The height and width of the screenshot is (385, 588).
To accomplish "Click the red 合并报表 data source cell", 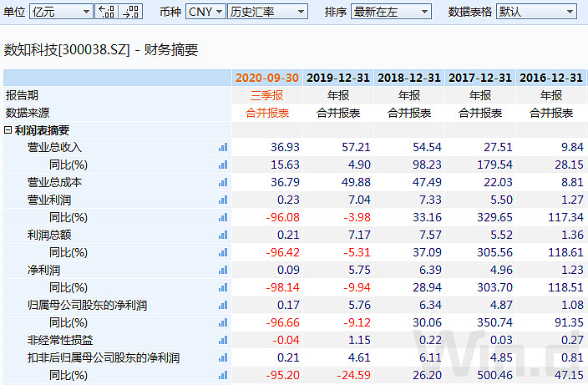I will [x=267, y=113].
